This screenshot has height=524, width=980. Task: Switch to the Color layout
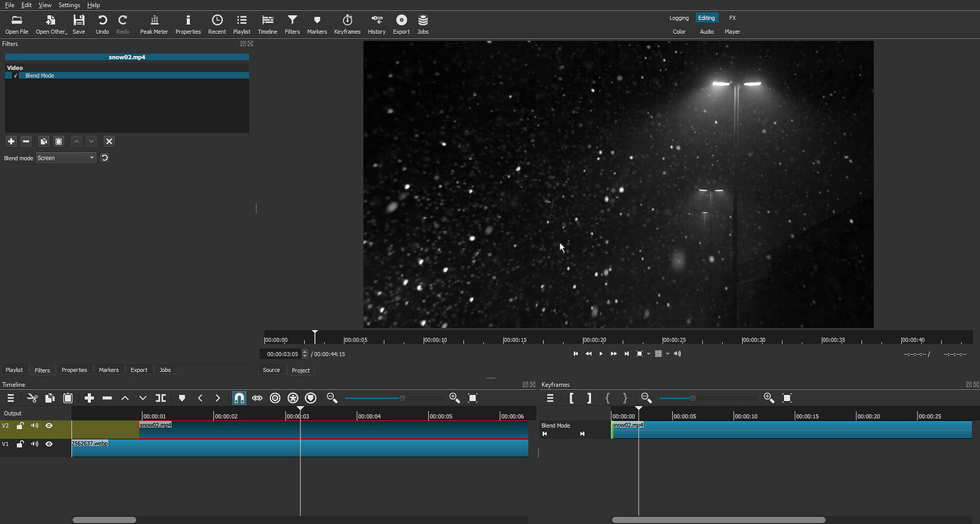pyautogui.click(x=679, y=31)
